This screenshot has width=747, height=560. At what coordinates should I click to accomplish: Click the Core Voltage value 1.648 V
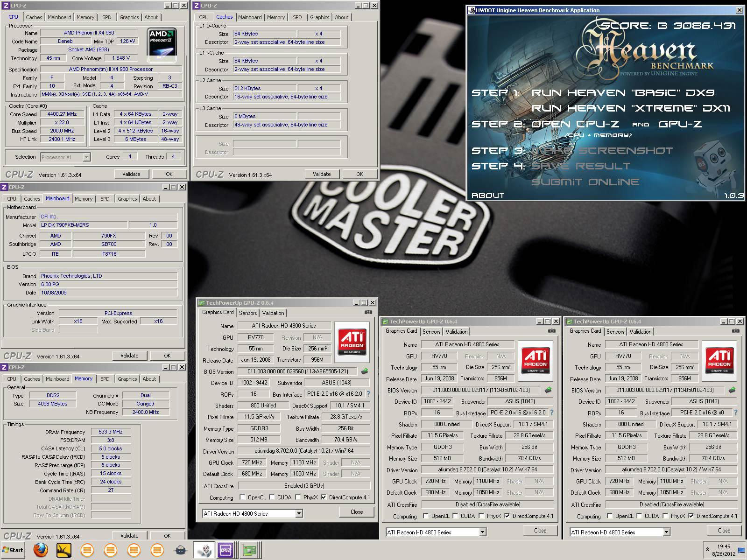pyautogui.click(x=121, y=58)
